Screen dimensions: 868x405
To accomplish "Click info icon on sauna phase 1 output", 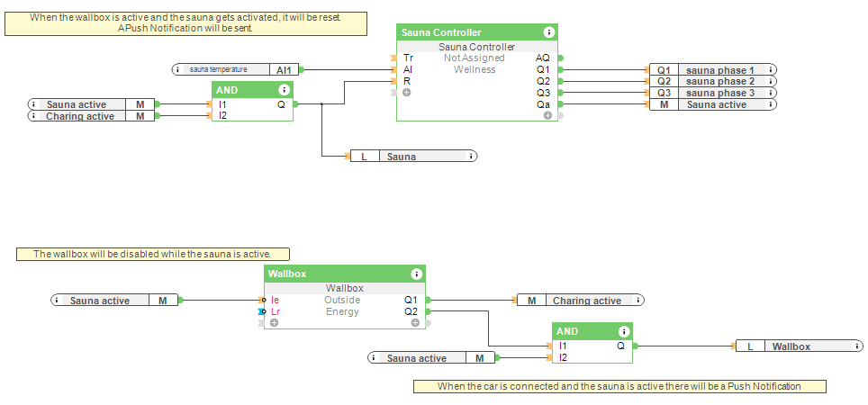I will coord(771,69).
